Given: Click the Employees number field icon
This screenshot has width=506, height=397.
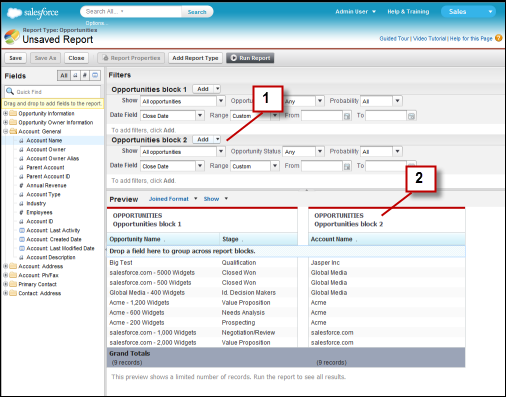Looking at the screenshot, I should 21,213.
